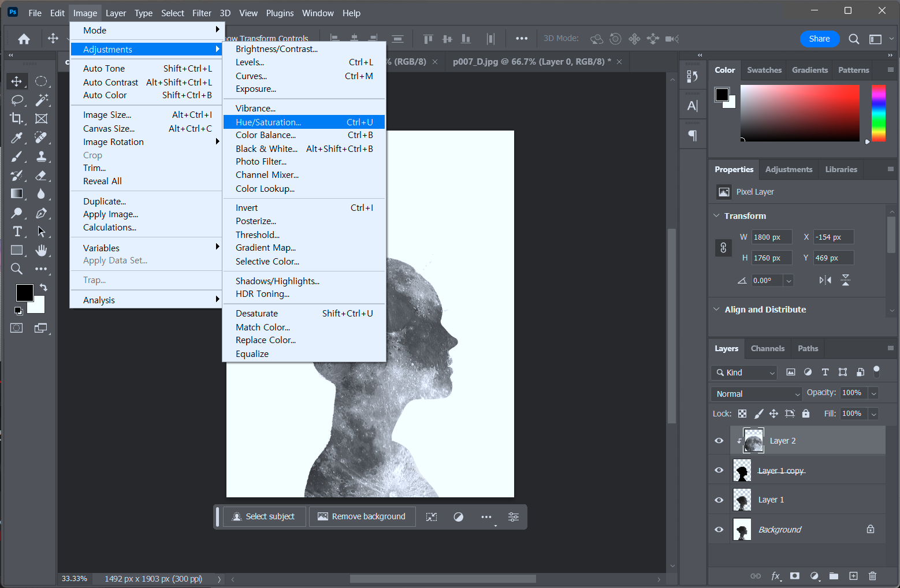Select the Zoom tool
This screenshot has height=588, width=900.
pyautogui.click(x=17, y=269)
